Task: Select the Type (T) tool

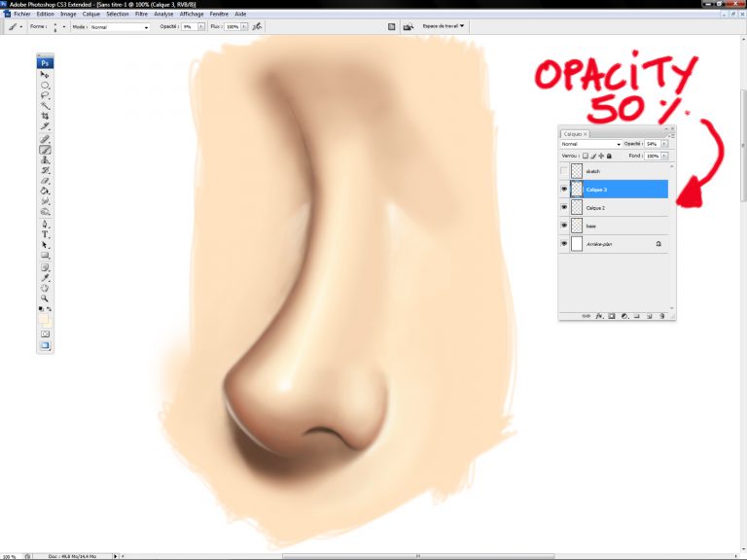Action: pos(45,234)
